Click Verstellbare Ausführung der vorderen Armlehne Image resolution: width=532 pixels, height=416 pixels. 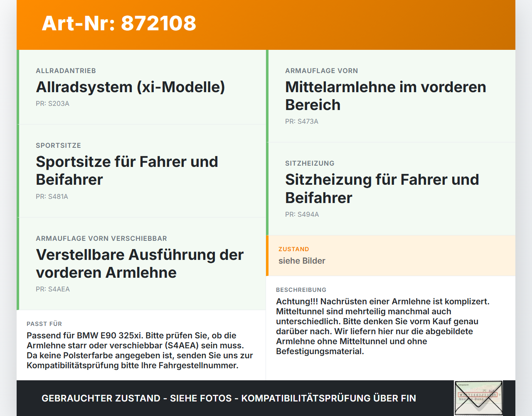click(140, 264)
